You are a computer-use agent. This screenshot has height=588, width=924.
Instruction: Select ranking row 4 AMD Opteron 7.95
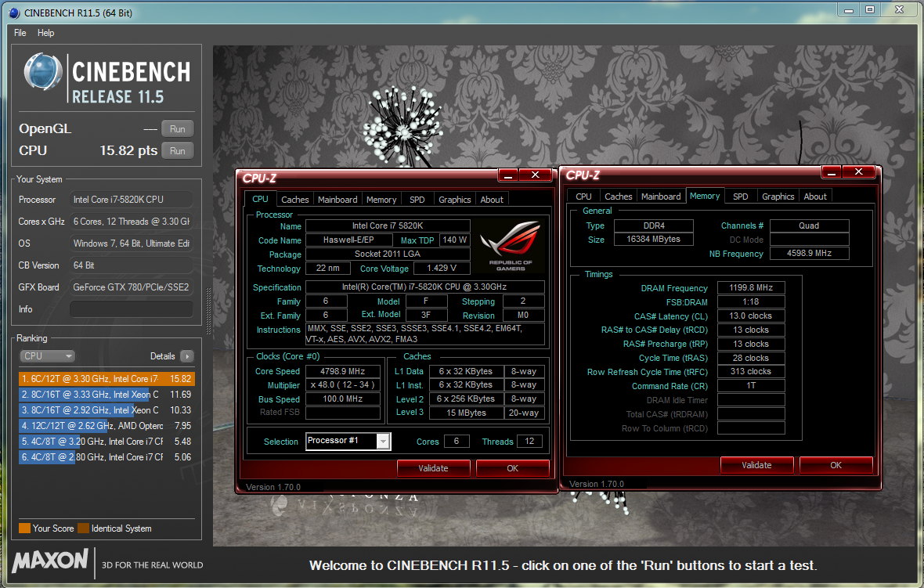pyautogui.click(x=106, y=425)
